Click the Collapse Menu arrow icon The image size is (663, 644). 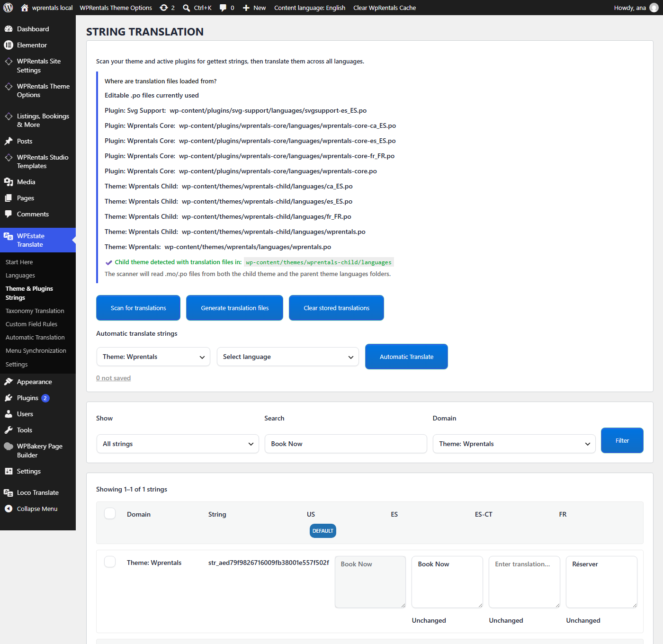tap(9, 509)
